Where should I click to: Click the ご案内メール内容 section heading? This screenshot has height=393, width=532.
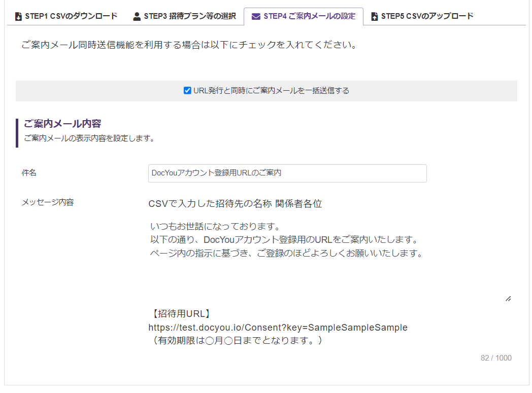[x=62, y=123]
